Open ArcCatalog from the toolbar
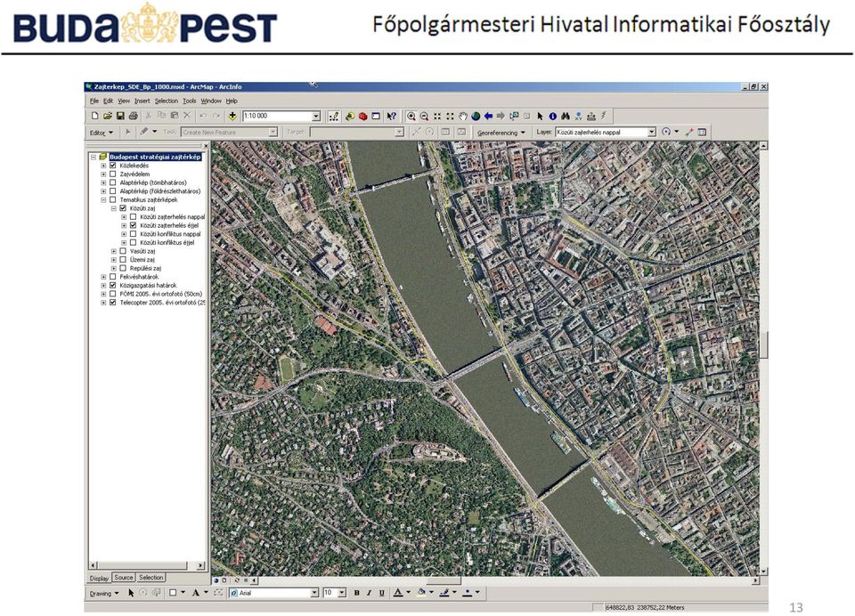Screen dimensions: 855x616 [x=349, y=116]
